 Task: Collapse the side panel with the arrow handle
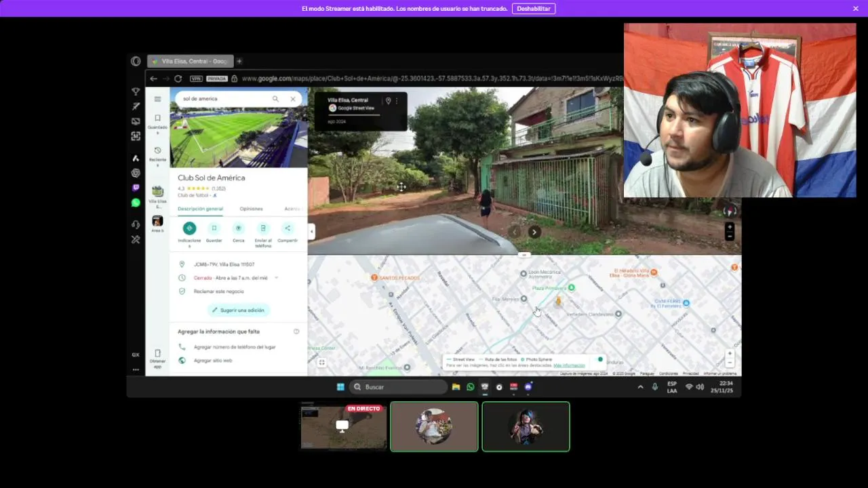coord(311,232)
